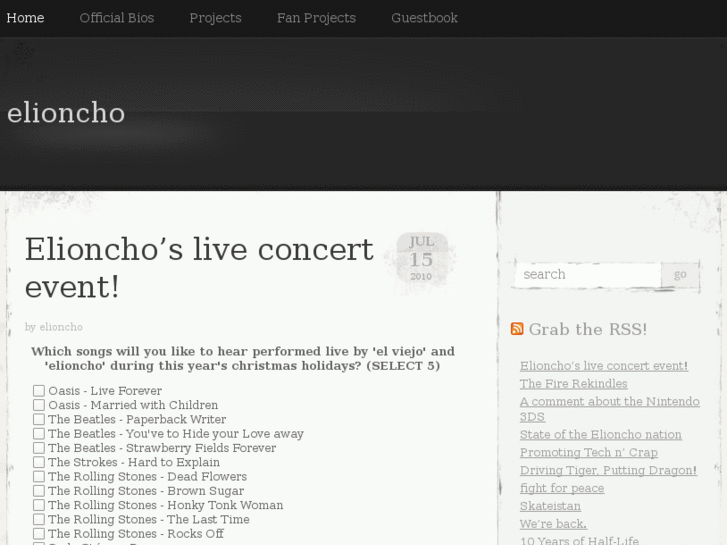Viewport: 727px width, 545px height.
Task: Click the orange RSS feed icon
Action: click(x=517, y=329)
